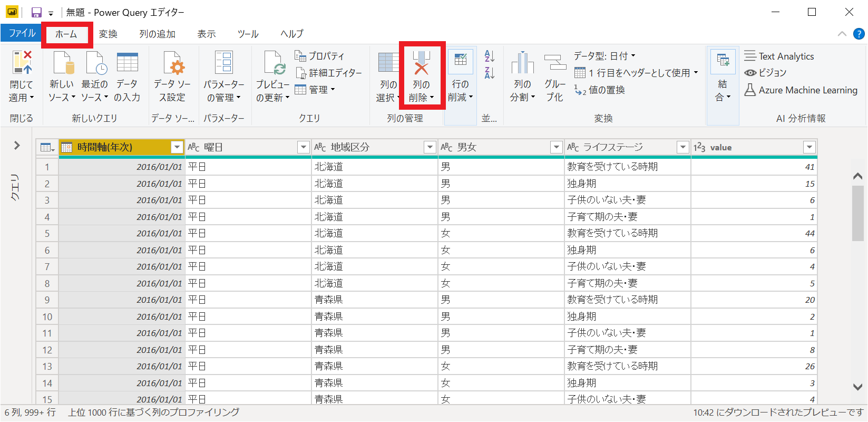Open filter dropdown for 地域区分 column
Image resolution: width=868 pixels, height=422 pixels.
tap(430, 147)
